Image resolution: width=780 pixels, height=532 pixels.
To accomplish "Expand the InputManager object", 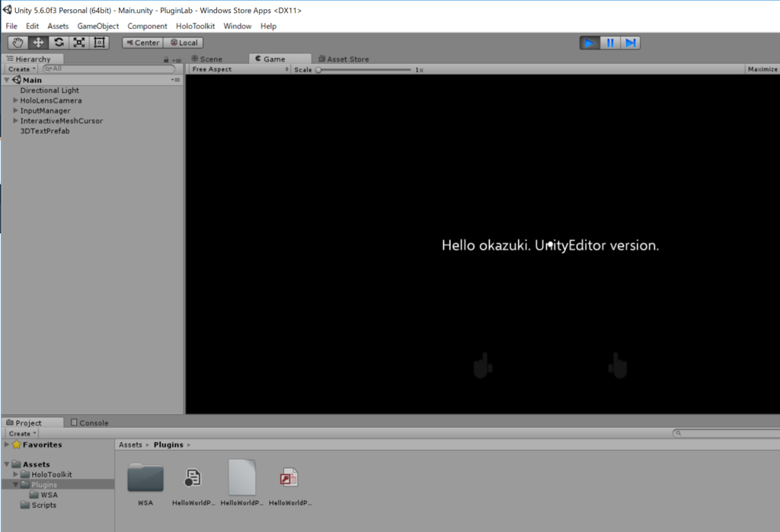I will pos(15,110).
